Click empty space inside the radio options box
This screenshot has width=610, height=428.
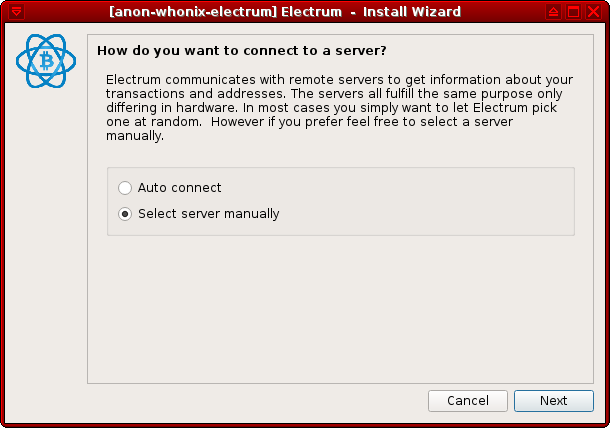(430, 200)
